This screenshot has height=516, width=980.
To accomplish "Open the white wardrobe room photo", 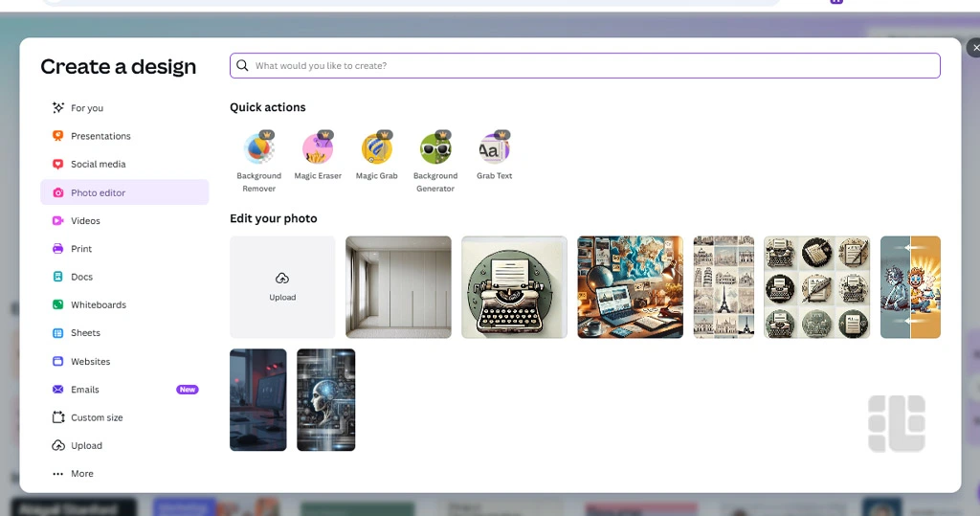I will tap(398, 287).
